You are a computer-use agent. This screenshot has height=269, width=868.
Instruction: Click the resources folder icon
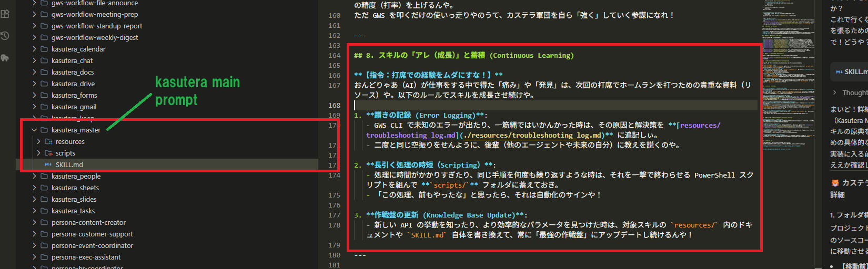pos(48,142)
